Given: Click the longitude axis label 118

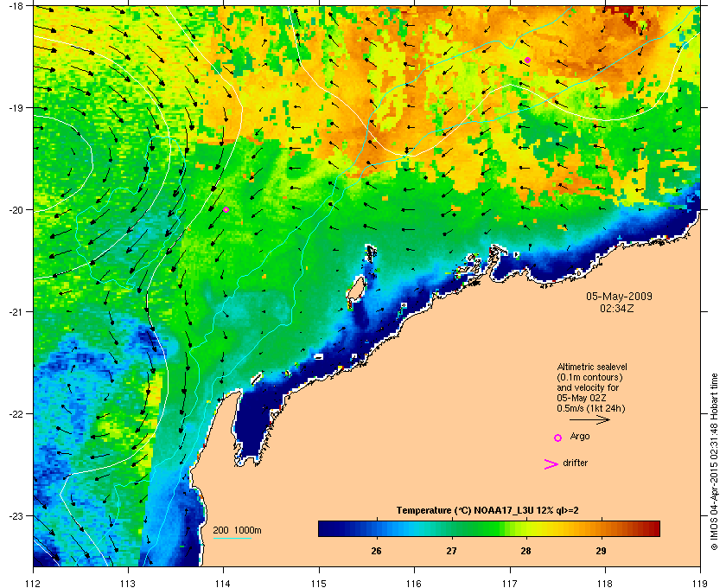Looking at the screenshot, I should click(x=605, y=583).
